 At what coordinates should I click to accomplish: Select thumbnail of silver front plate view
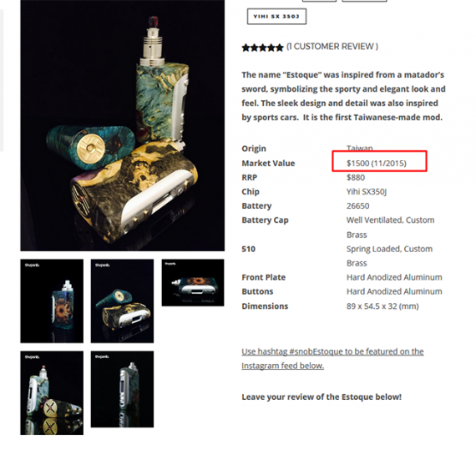coord(122,389)
